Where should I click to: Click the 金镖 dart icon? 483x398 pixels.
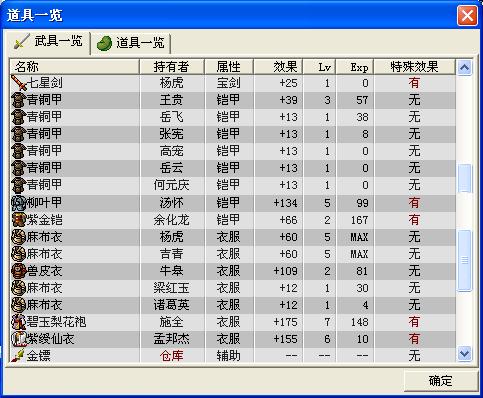point(18,356)
